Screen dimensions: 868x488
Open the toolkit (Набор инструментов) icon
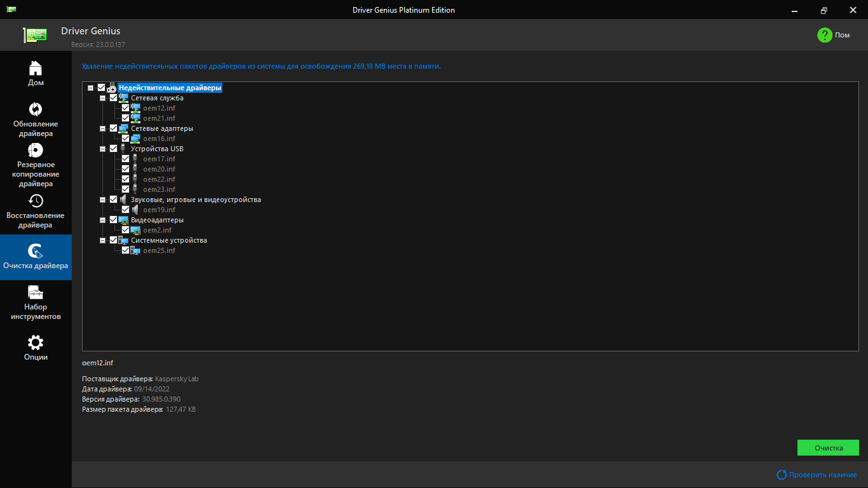click(36, 292)
